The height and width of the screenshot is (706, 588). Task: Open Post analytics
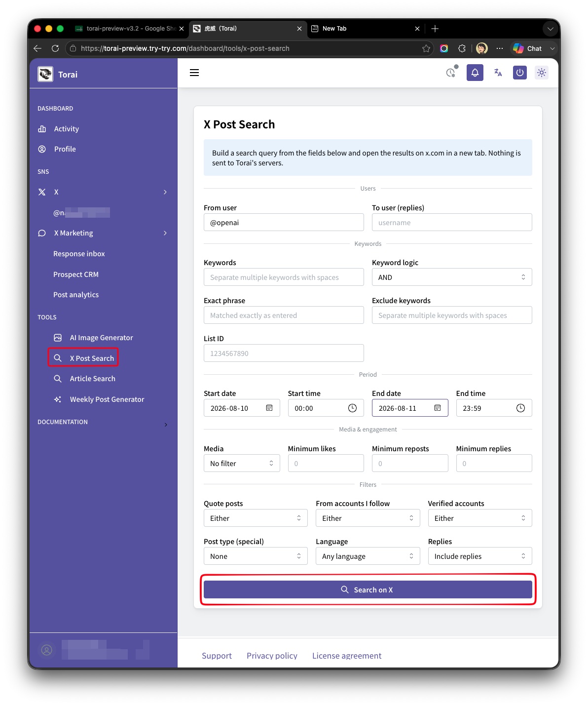(76, 295)
